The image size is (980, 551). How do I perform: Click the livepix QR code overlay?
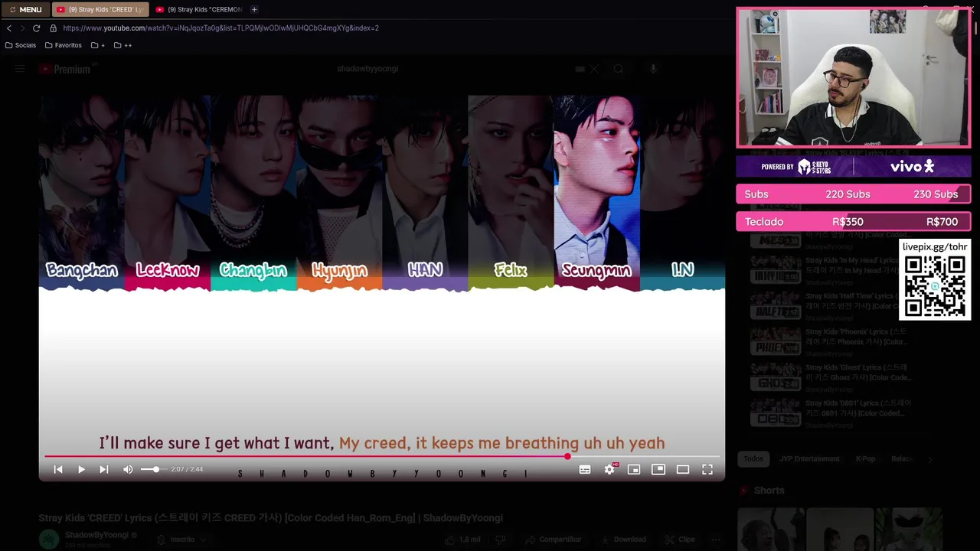point(935,286)
